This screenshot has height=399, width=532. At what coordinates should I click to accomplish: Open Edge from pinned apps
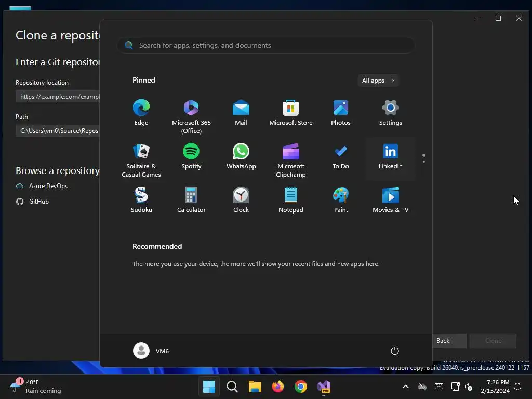tap(141, 113)
